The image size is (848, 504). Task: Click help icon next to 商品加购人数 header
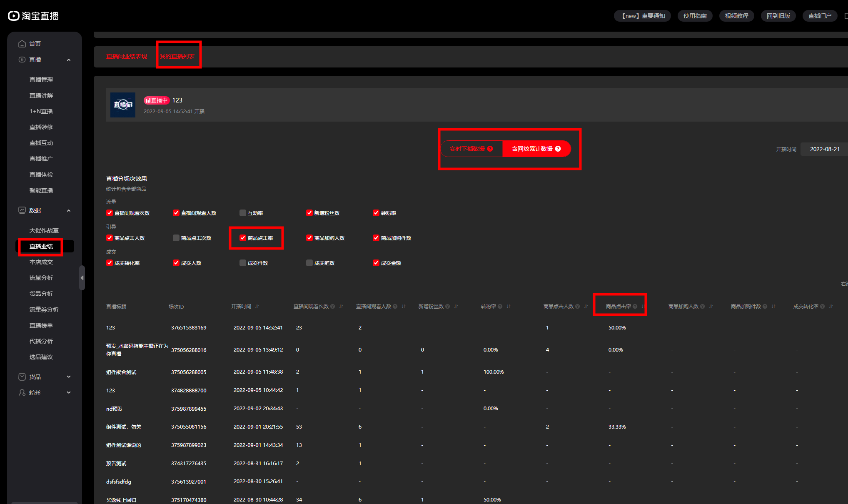[703, 307]
